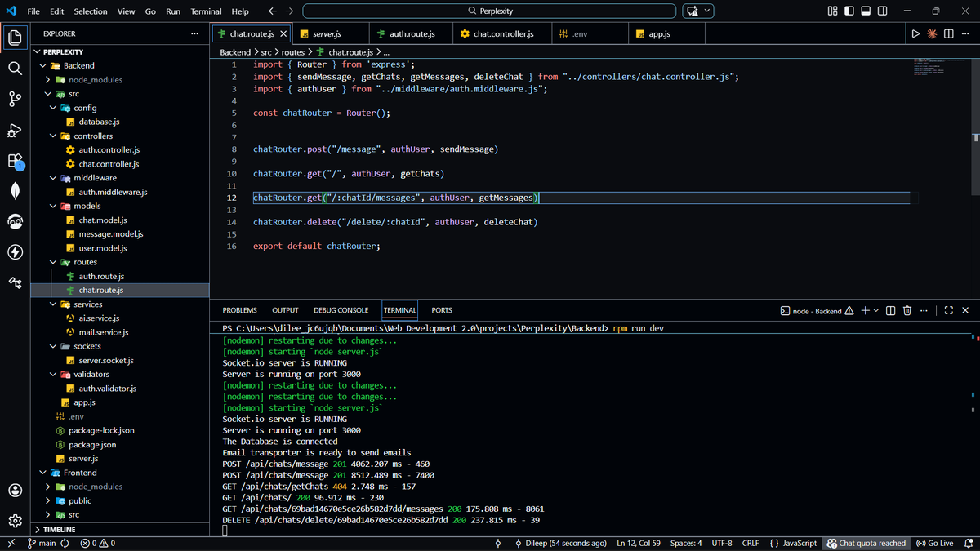Open Explorer panel More Actions ellipsis
This screenshot has height=551, width=980.
coord(194,33)
